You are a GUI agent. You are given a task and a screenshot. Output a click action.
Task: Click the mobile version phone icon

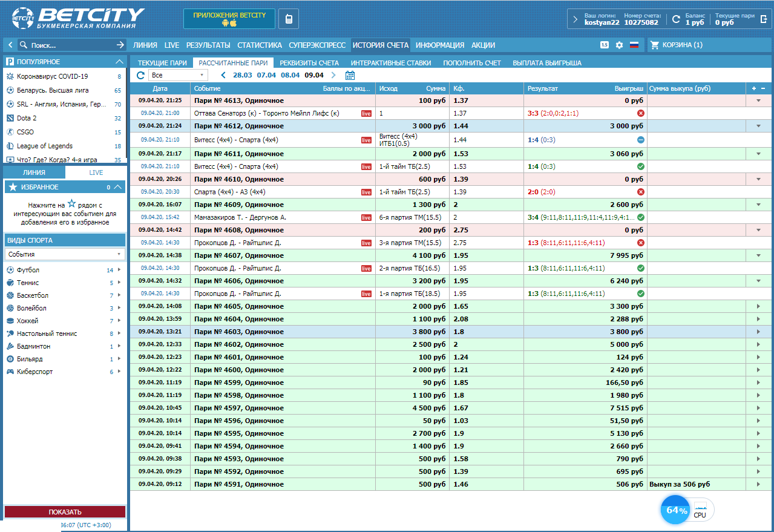click(x=289, y=19)
